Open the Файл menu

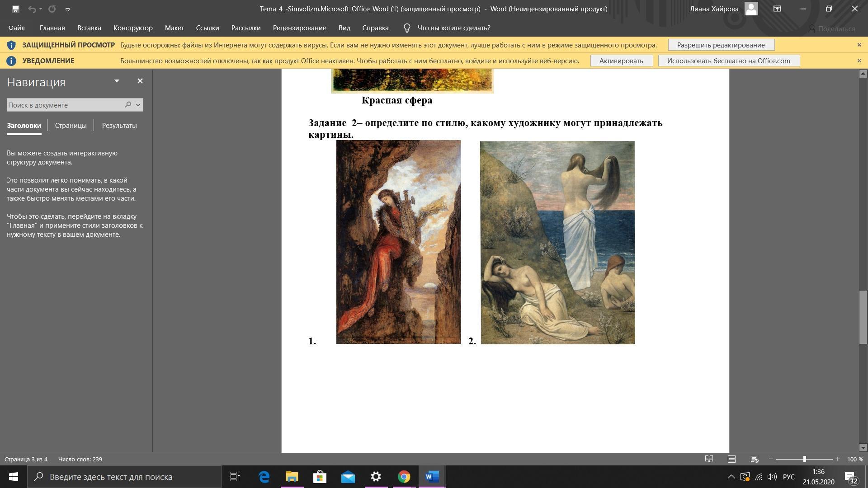click(x=16, y=28)
